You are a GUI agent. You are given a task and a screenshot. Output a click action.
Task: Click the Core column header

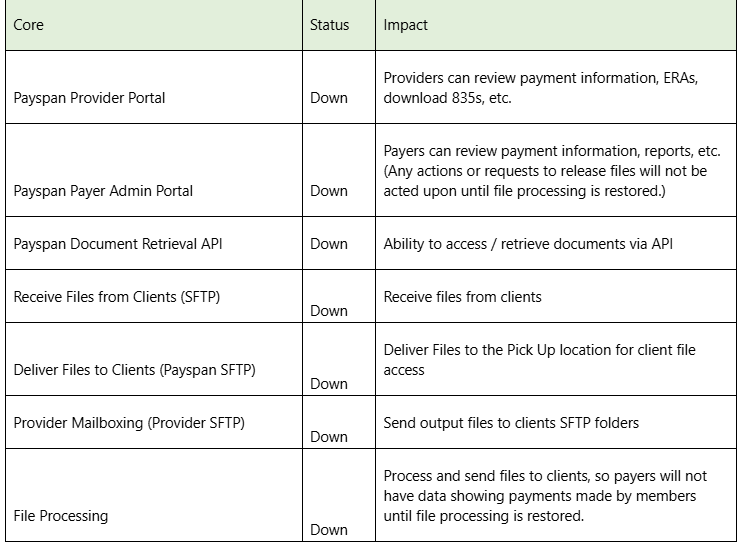pyautogui.click(x=28, y=25)
